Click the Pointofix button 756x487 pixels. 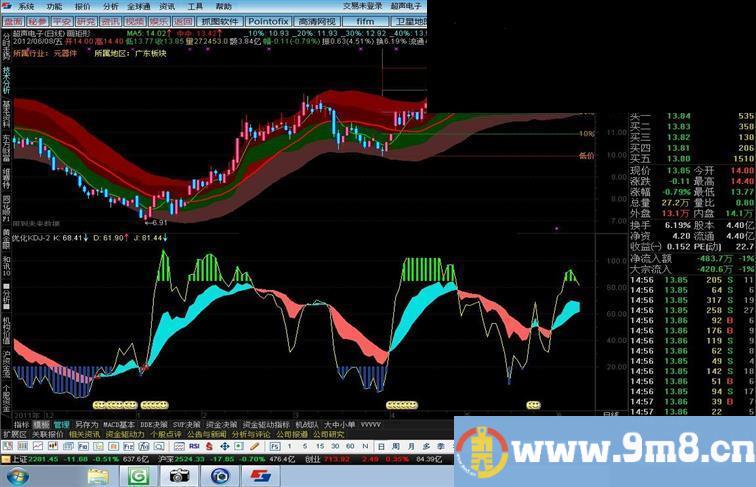[x=270, y=20]
